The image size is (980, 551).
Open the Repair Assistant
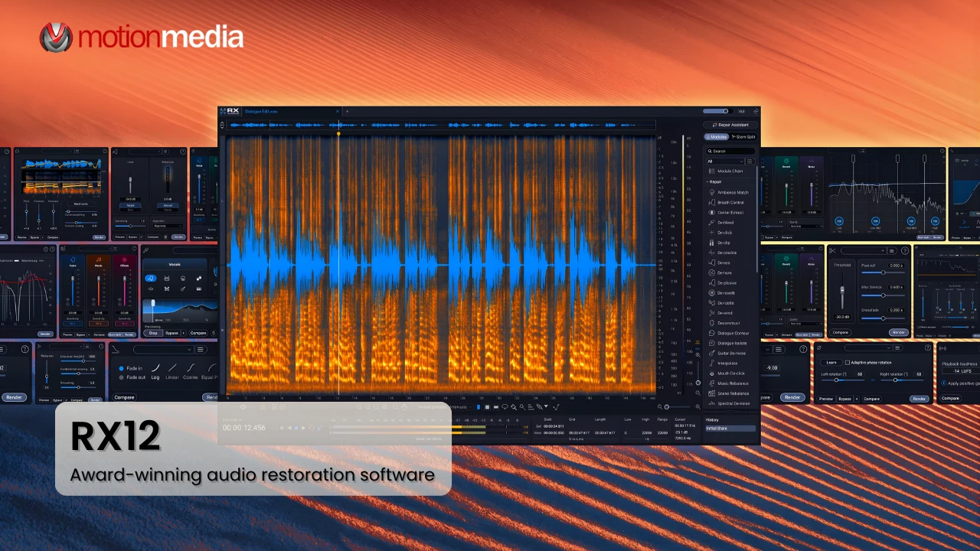point(732,124)
